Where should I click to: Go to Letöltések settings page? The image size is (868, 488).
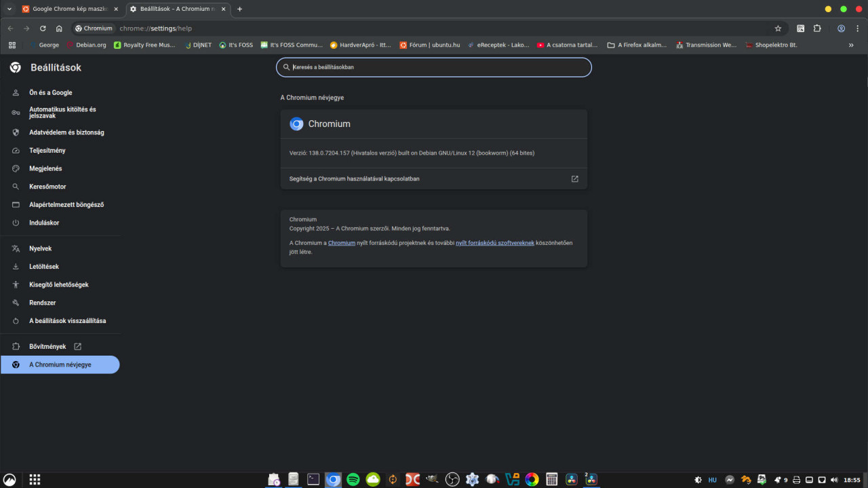pyautogui.click(x=44, y=267)
